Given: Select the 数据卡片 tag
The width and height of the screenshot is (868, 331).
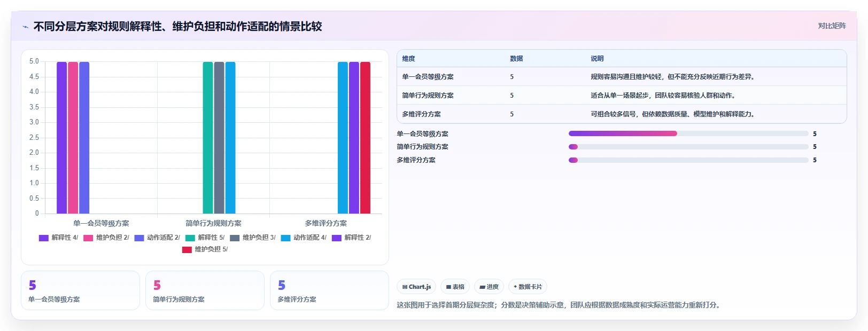Looking at the screenshot, I should [528, 287].
